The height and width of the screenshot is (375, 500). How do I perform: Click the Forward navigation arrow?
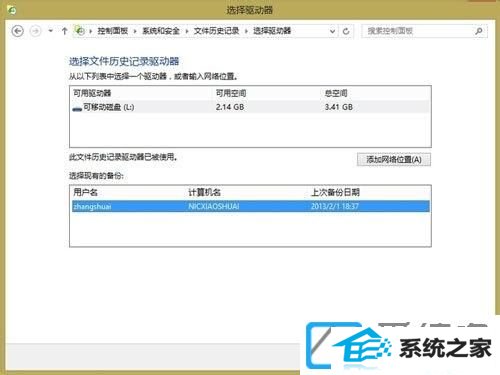click(x=35, y=31)
